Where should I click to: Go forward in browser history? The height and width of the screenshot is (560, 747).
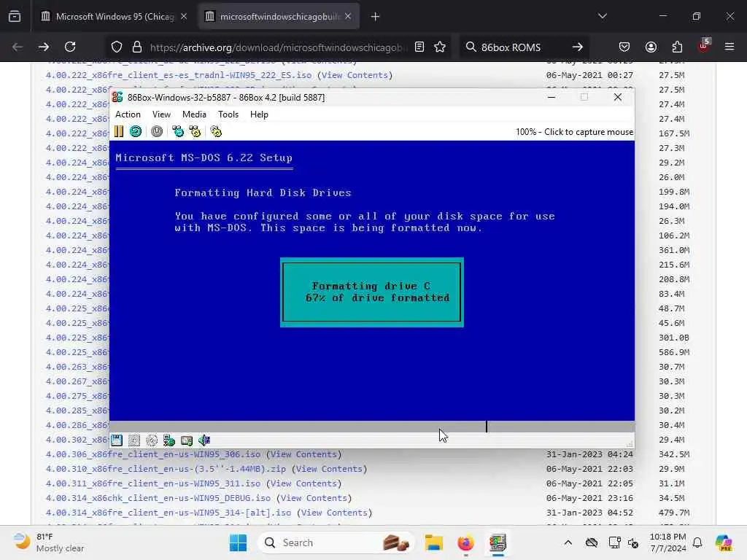tap(43, 47)
